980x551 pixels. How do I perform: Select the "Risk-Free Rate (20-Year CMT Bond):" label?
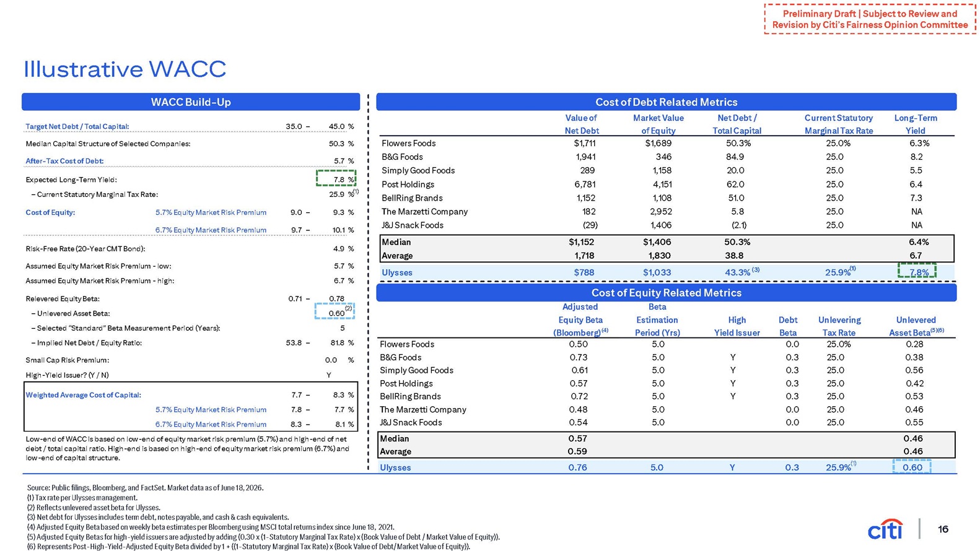[x=85, y=249]
